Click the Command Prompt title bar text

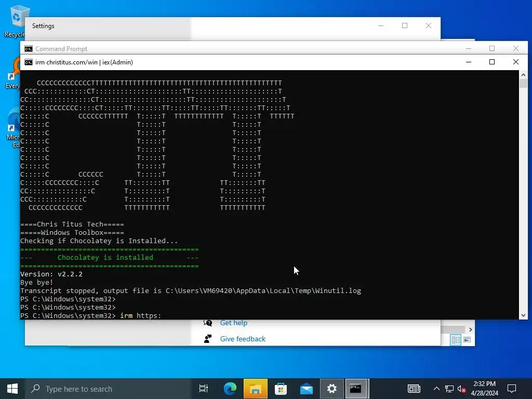click(x=61, y=49)
